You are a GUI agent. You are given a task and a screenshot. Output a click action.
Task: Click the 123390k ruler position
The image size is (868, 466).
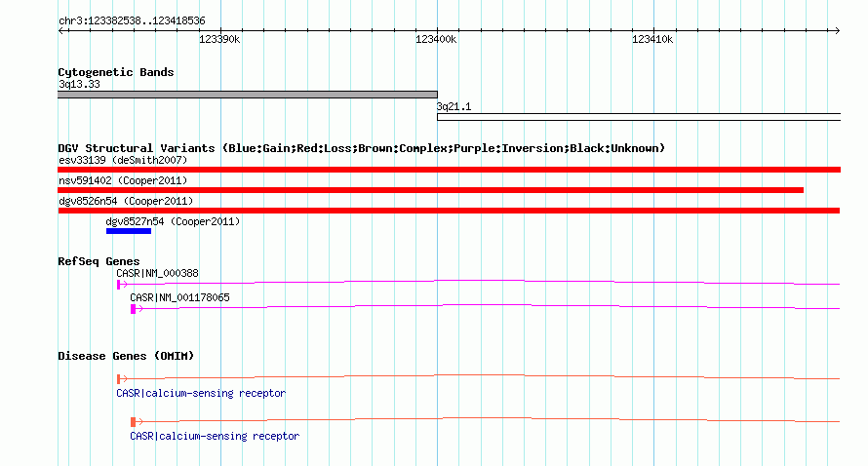(219, 39)
